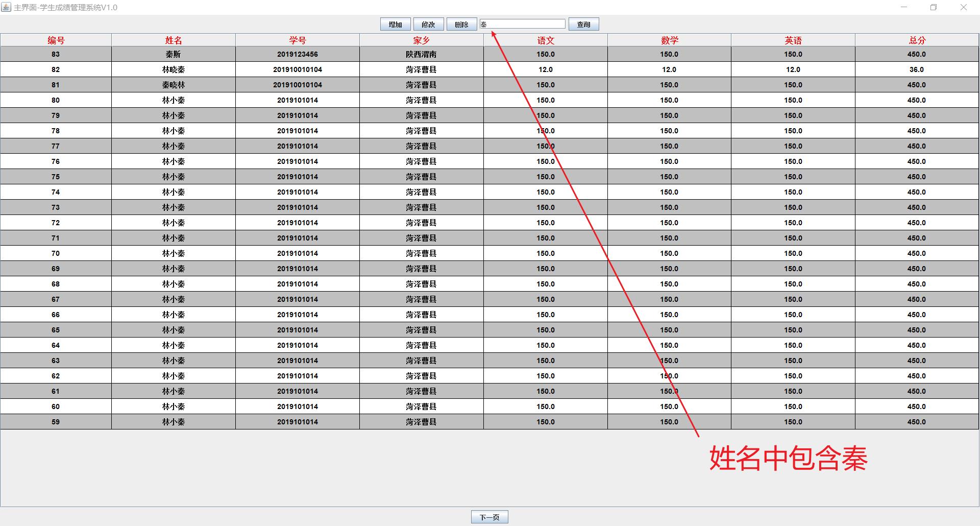Select row number 71 cell
The width and height of the screenshot is (980, 526).
click(x=56, y=238)
